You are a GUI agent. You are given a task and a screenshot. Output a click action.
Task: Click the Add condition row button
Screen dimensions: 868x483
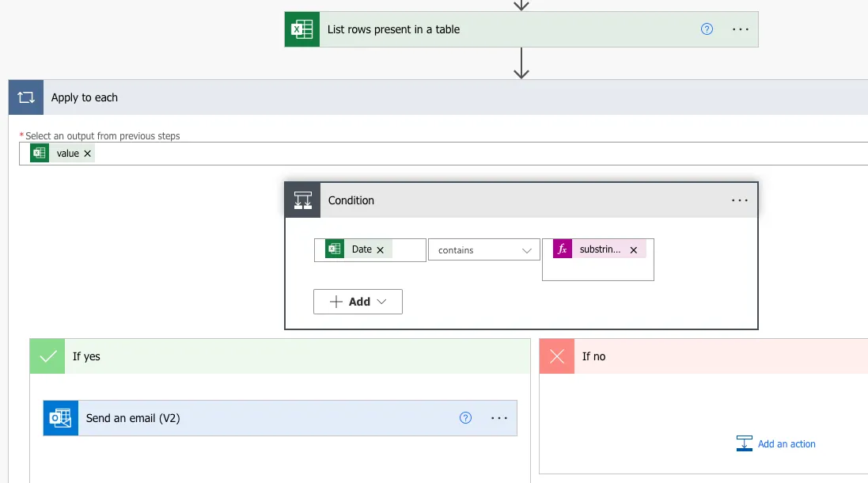(x=358, y=302)
